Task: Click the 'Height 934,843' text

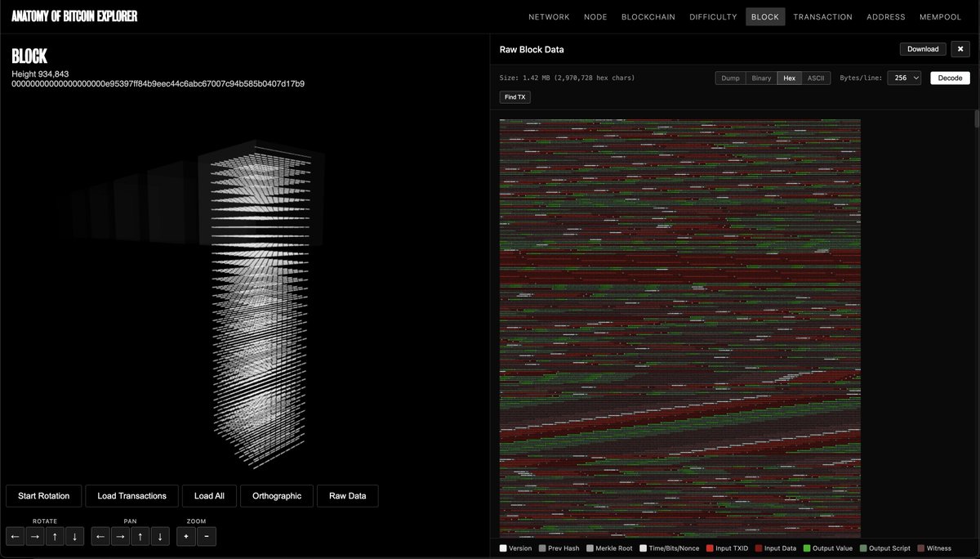Action: click(40, 74)
